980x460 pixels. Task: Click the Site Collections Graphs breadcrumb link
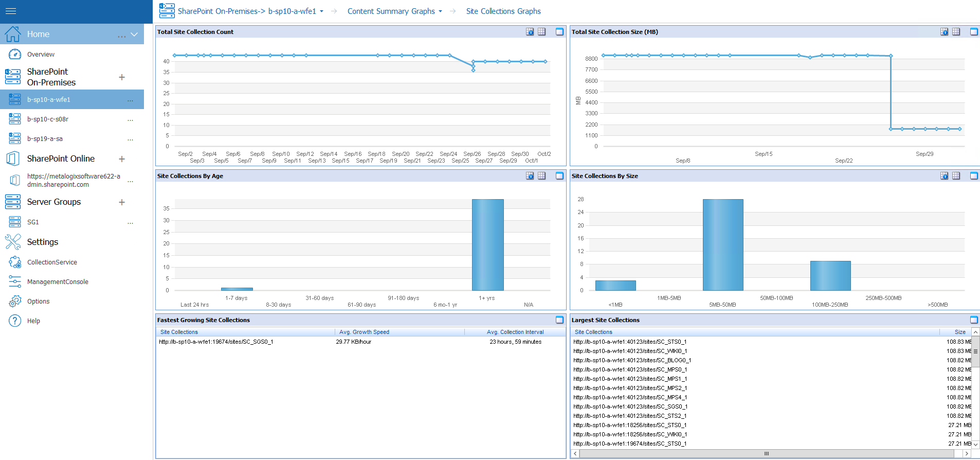[503, 11]
